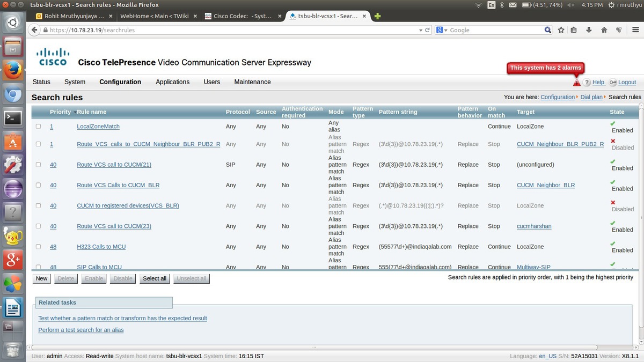Show bookmarks list icon in toolbar
The width and height of the screenshot is (644, 362).
point(574,30)
